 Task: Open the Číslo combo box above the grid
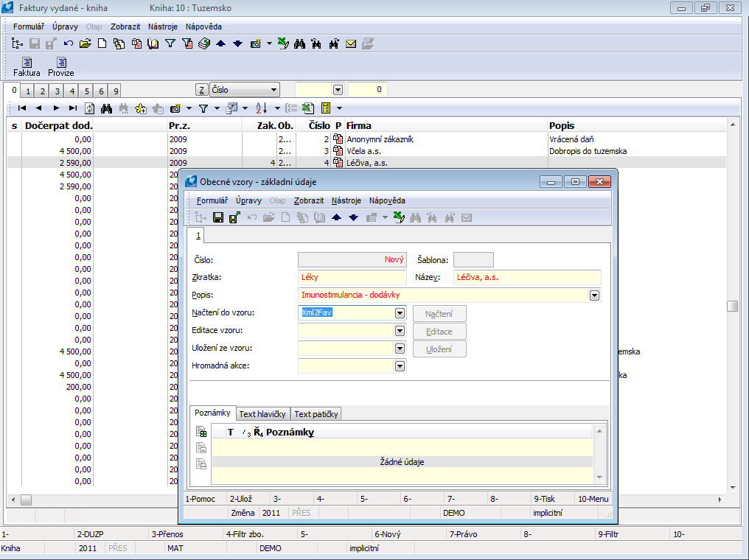point(274,90)
